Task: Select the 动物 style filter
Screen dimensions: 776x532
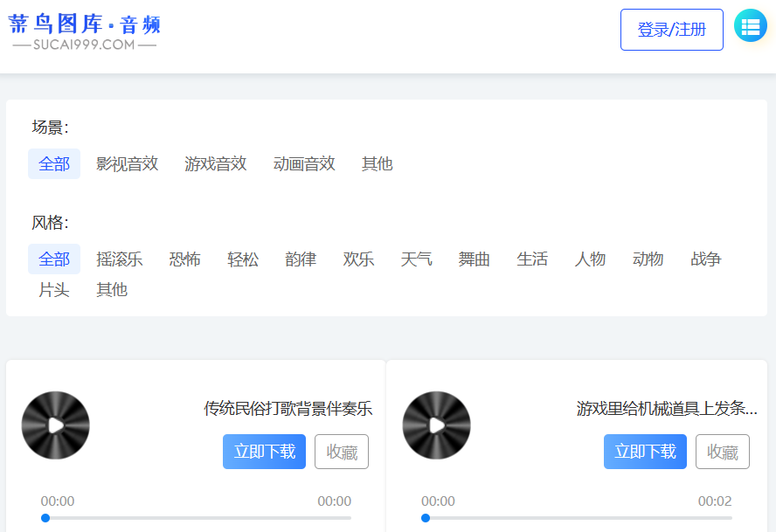Action: click(648, 259)
